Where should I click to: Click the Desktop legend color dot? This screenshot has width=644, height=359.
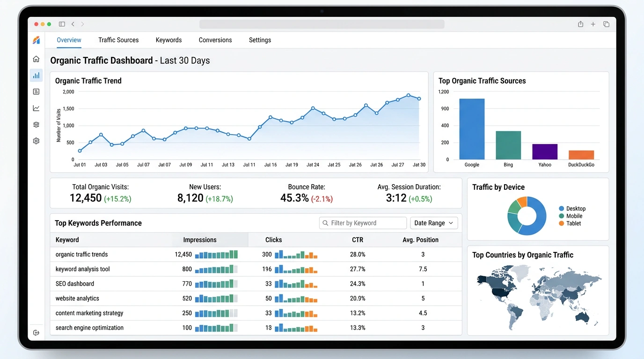(x=561, y=208)
